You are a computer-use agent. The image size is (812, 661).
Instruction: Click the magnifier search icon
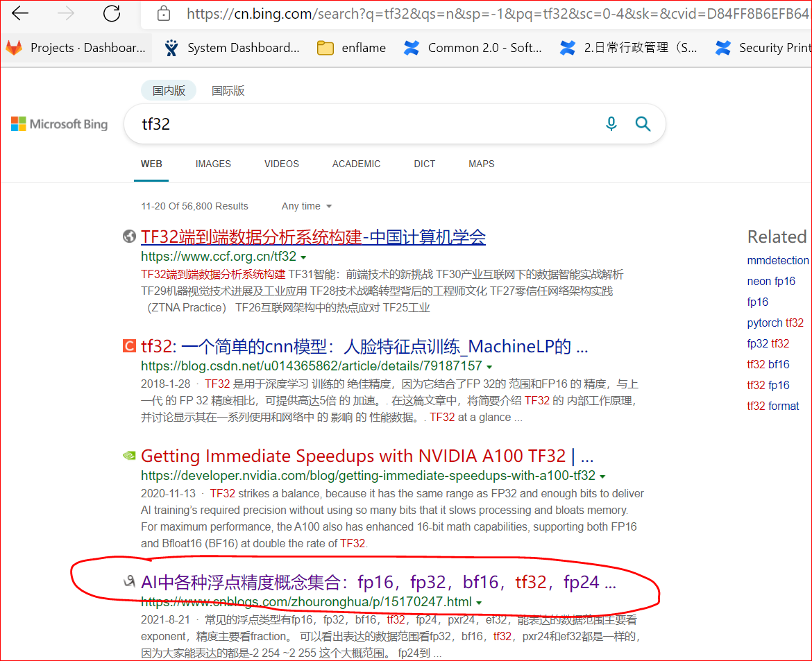(x=643, y=123)
